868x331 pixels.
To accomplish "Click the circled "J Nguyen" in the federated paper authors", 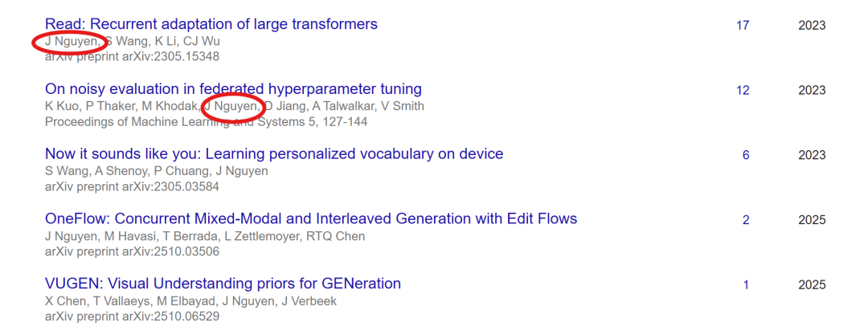I will (x=231, y=106).
